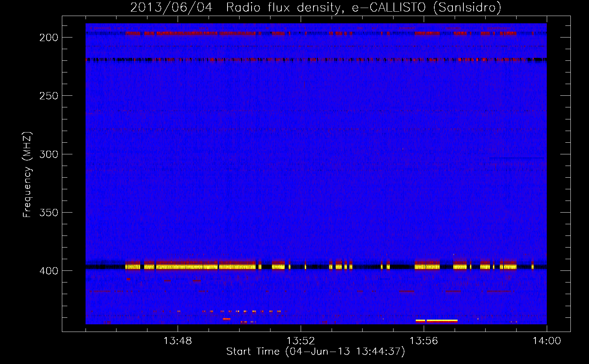Click the small orange burst at the spectrogram bottom near 13:49:30
589x364 pixels.
click(x=226, y=319)
